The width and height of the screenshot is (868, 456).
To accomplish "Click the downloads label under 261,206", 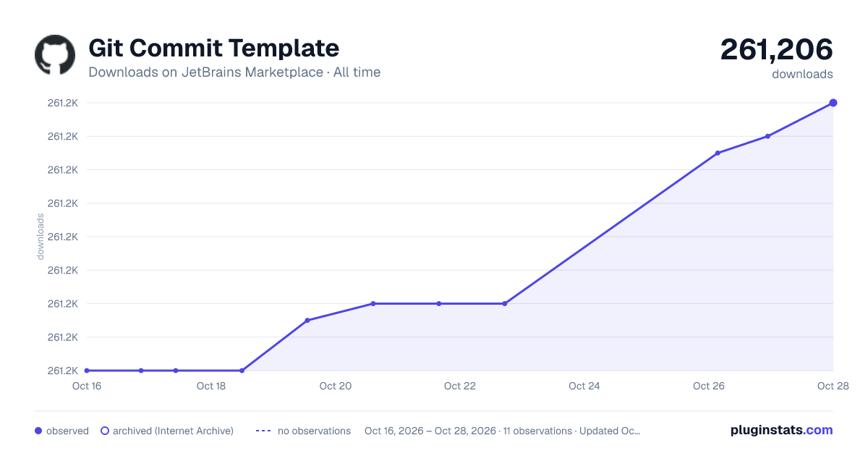I will point(802,74).
